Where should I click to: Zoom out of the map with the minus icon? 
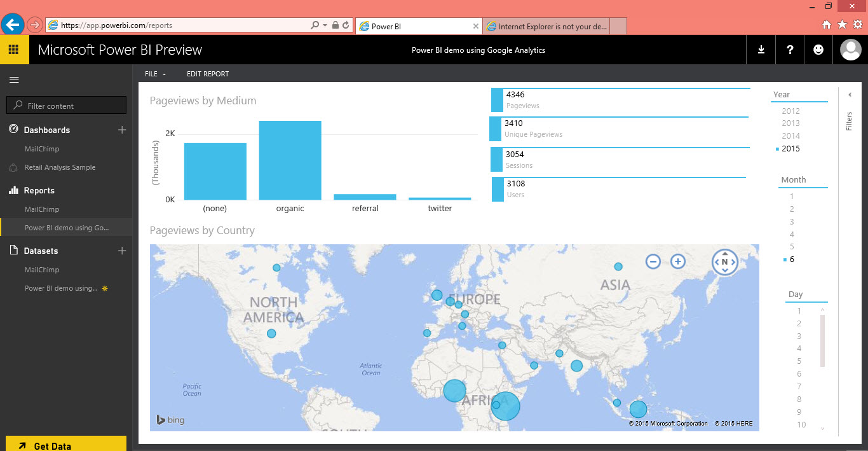[653, 261]
